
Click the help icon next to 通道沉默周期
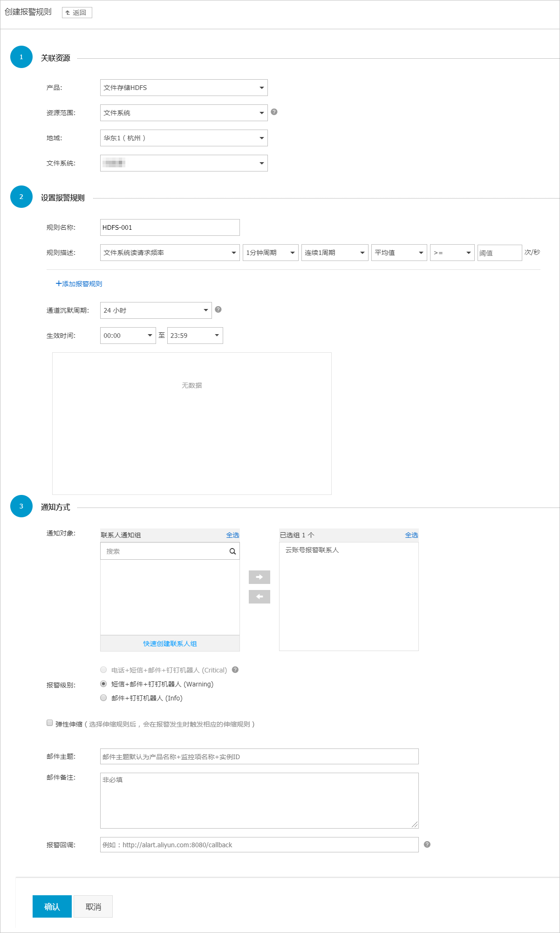pos(218,309)
